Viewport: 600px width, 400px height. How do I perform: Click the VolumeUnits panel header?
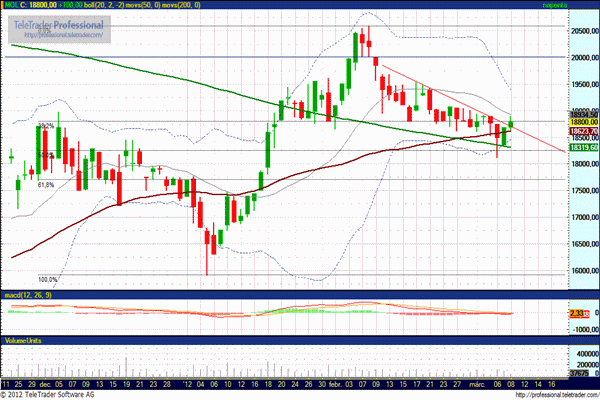pyautogui.click(x=23, y=341)
